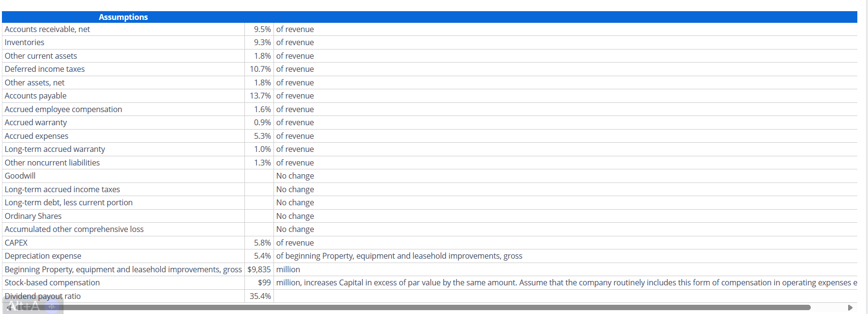
Task: Select the 10.7% Deferred income taxes value
Action: point(259,69)
